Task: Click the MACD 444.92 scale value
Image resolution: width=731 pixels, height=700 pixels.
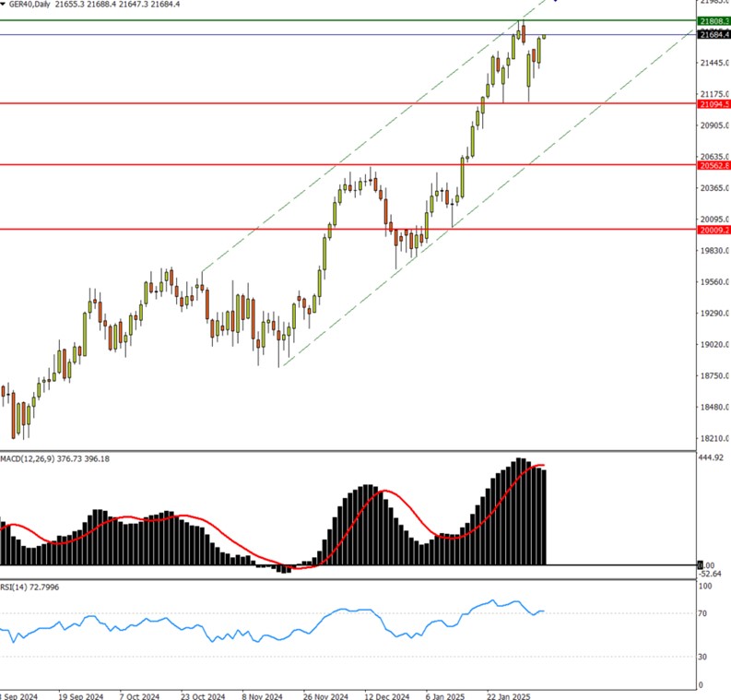Action: 714,457
